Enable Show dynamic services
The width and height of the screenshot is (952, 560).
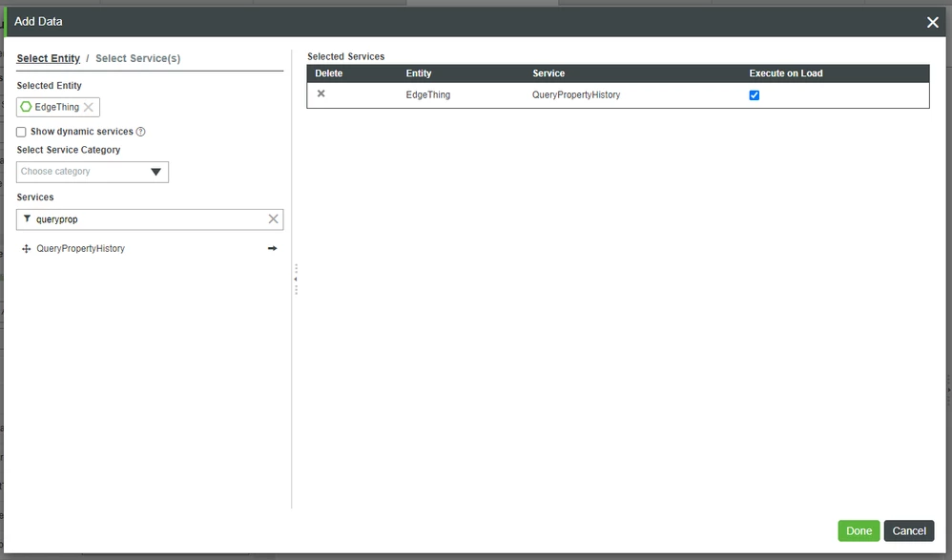(20, 131)
